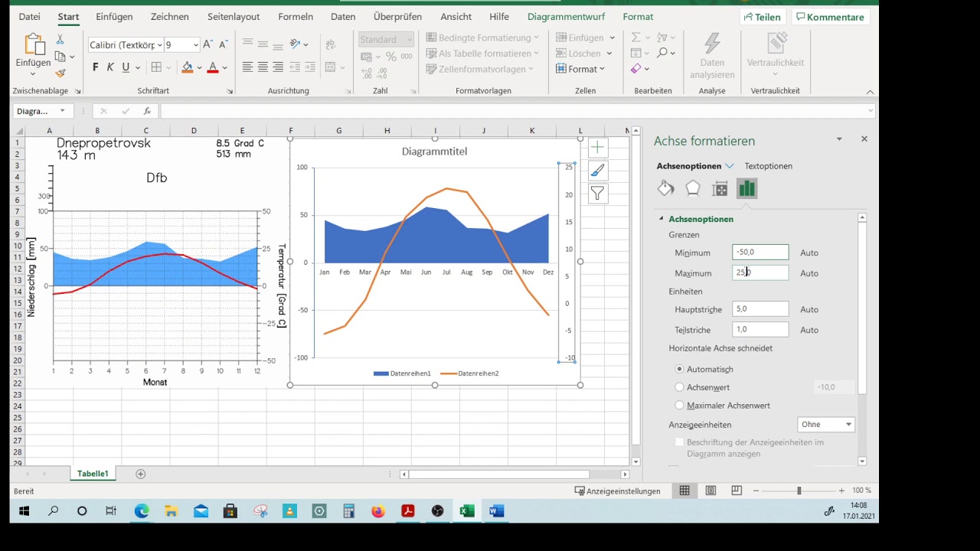The image size is (980, 551).
Task: Click the Teilstriche input field
Action: [x=760, y=329]
